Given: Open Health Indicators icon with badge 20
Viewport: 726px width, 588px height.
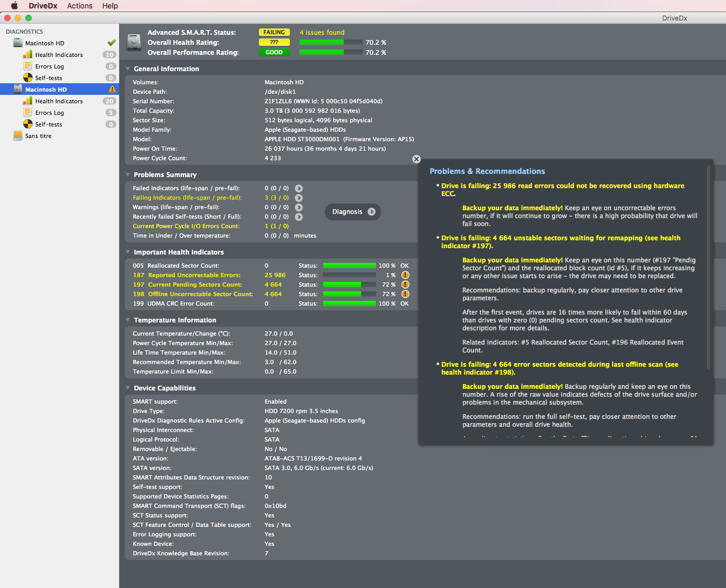Looking at the screenshot, I should pyautogui.click(x=28, y=101).
